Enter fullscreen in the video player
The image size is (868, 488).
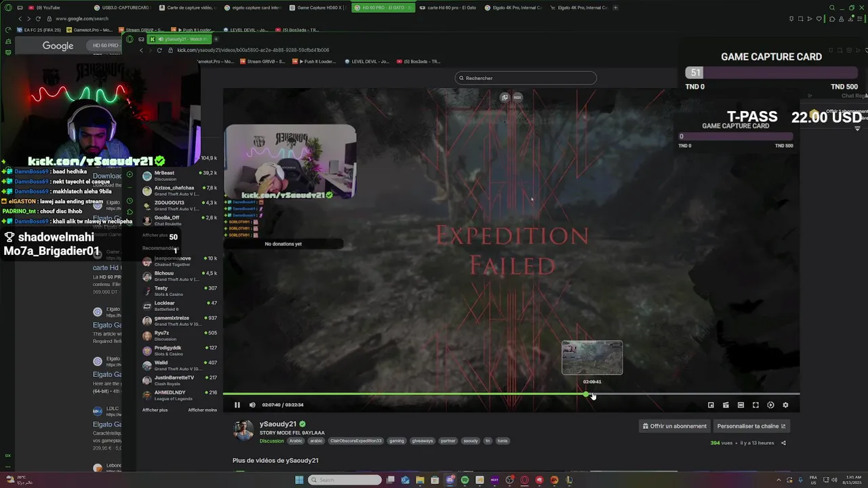click(755, 405)
